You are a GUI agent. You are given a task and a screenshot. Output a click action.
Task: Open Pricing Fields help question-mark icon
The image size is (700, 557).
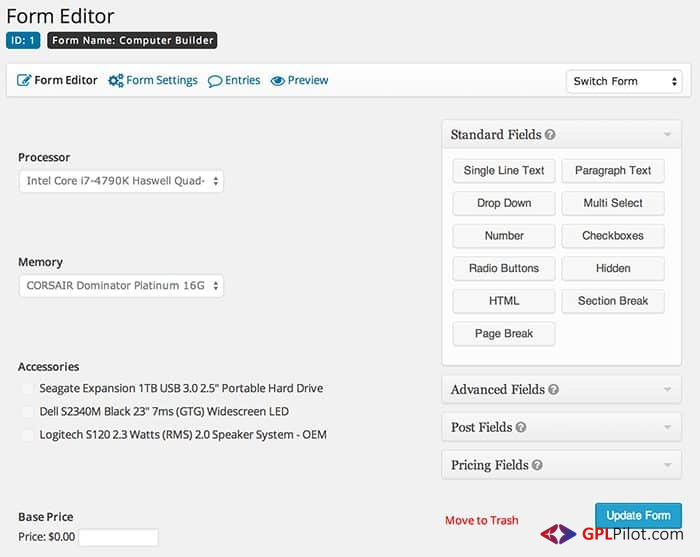click(538, 465)
